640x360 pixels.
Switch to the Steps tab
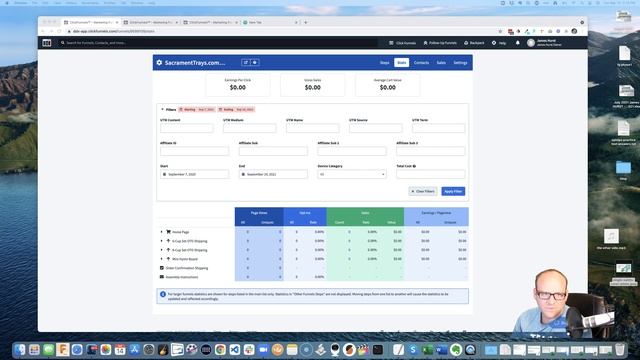click(384, 63)
